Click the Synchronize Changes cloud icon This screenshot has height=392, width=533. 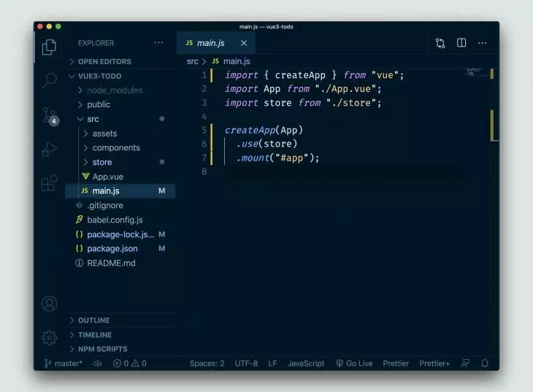point(98,364)
